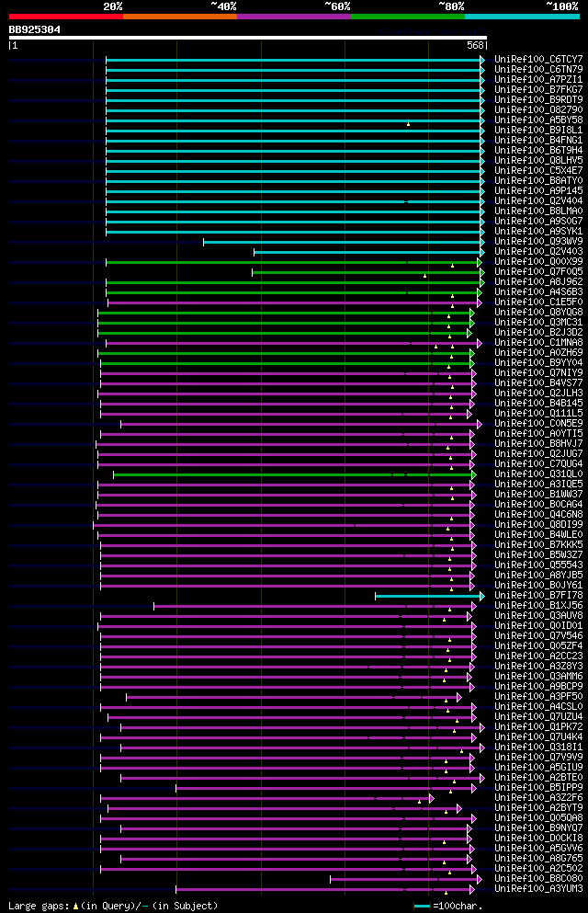Select the UniRef100_Q0ID01 label
Screen dimensions: 588x913
538,626
